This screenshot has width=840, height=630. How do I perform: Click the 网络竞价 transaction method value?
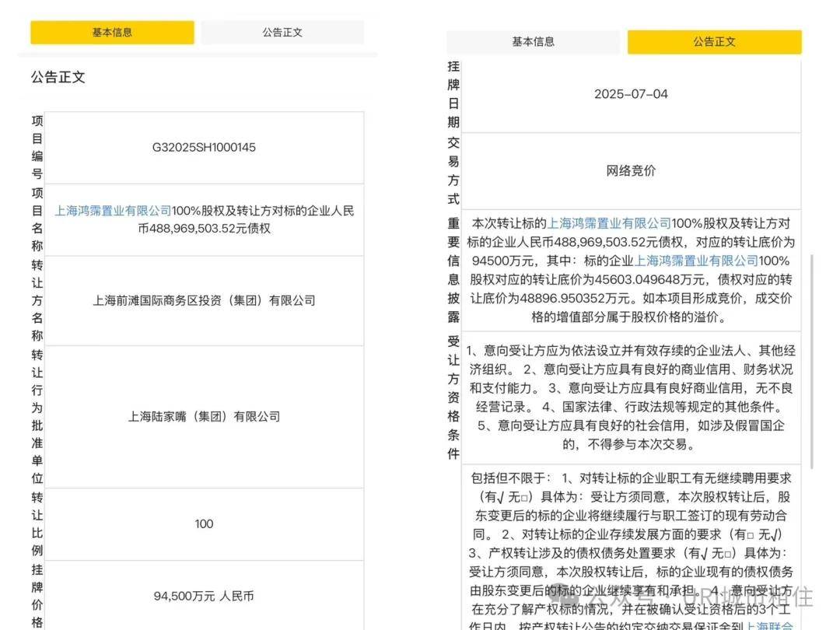[x=631, y=171]
